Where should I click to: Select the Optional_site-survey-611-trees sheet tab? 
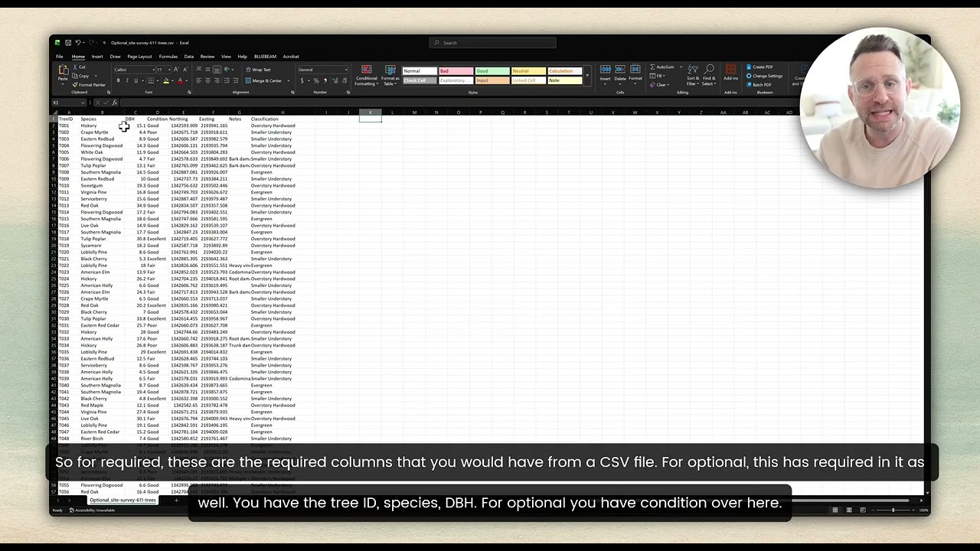pos(122,500)
